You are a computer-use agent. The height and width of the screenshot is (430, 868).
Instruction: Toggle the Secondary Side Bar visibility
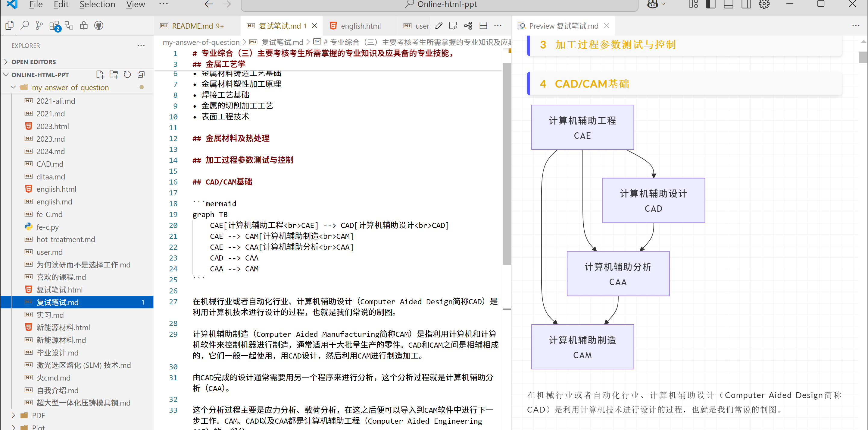(x=746, y=5)
